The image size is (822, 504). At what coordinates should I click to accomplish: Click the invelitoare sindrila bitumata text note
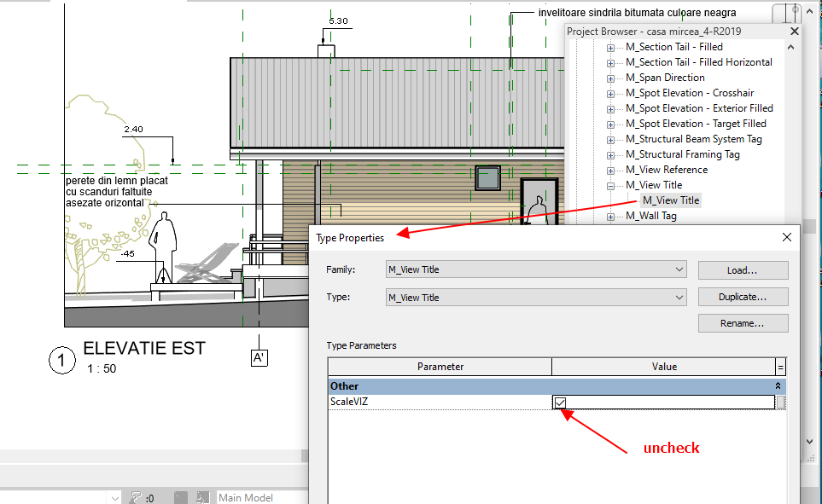[637, 13]
